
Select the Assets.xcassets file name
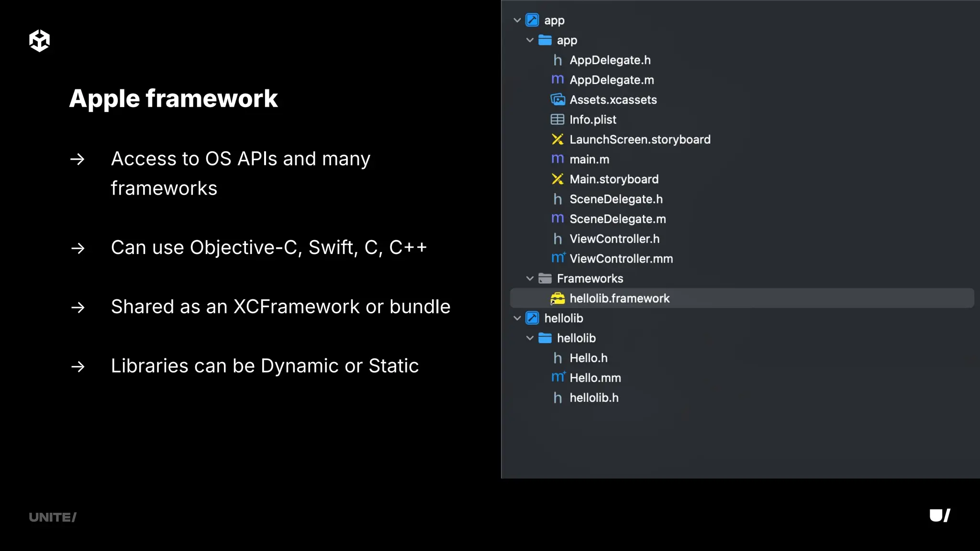(613, 100)
